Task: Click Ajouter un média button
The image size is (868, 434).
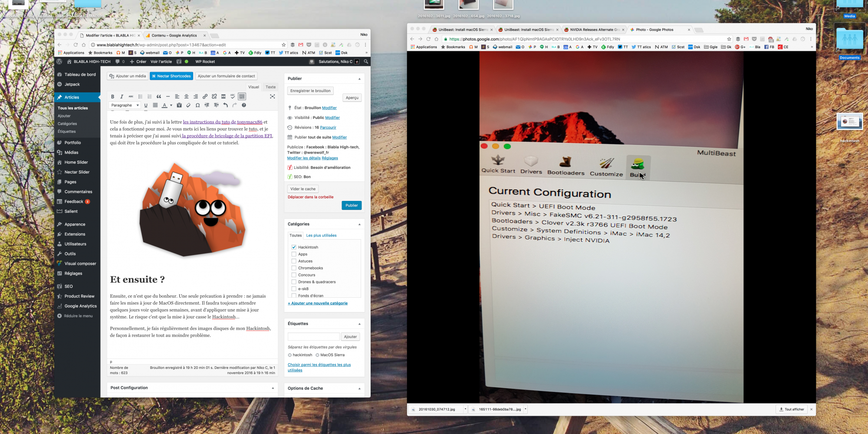Action: point(128,76)
